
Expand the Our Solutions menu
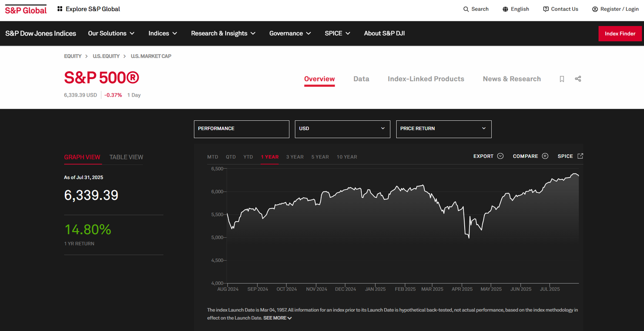click(111, 33)
